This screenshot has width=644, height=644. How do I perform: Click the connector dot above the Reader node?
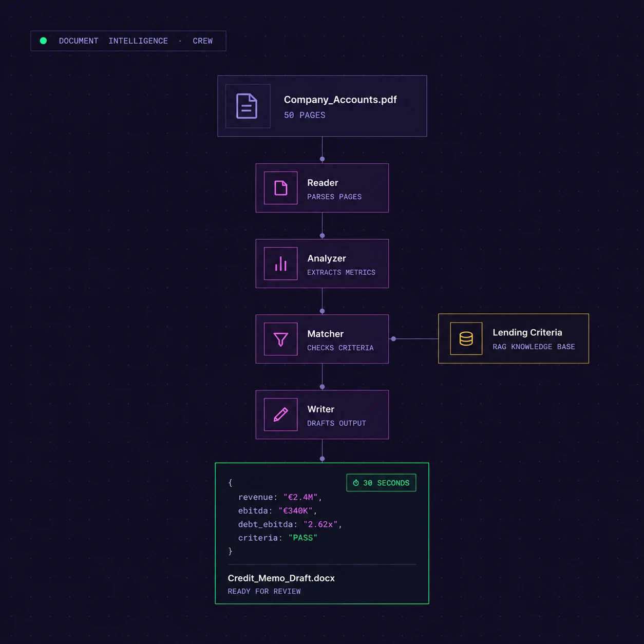click(322, 159)
